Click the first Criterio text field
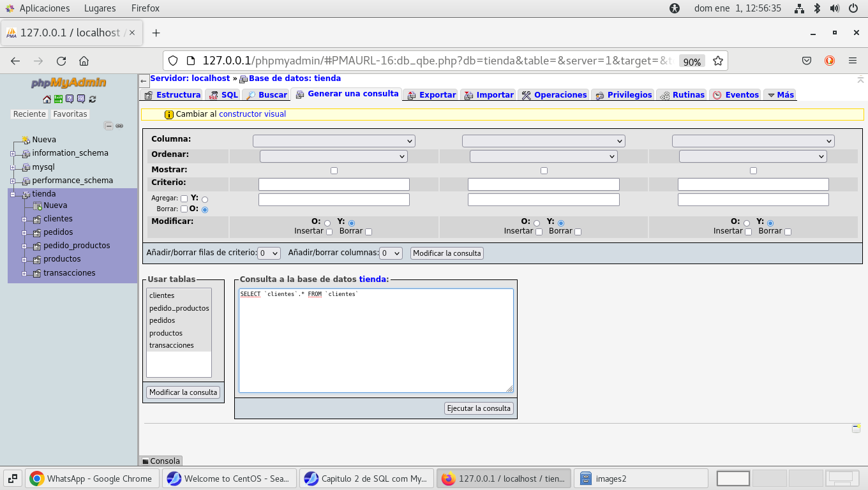This screenshot has width=868, height=490. pos(334,184)
